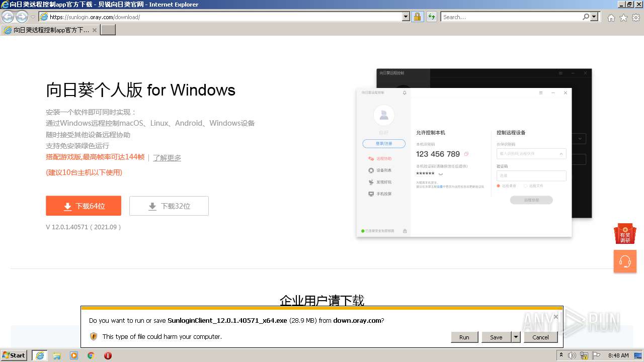Image resolution: width=644 pixels, height=362 pixels.
Task: Open the recent pages dropdown arrow
Action: 33,17
